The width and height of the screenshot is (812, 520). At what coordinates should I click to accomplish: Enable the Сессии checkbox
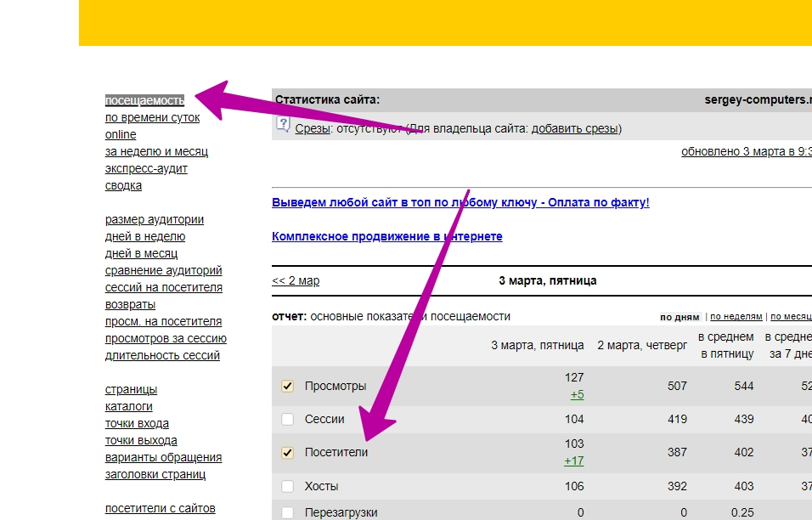pos(287,419)
